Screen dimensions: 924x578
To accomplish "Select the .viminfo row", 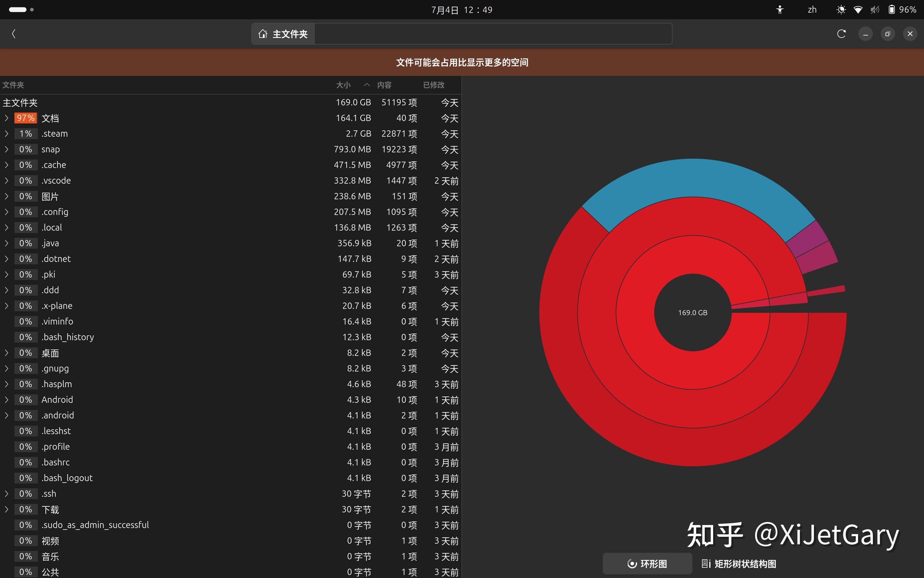I will (x=231, y=322).
